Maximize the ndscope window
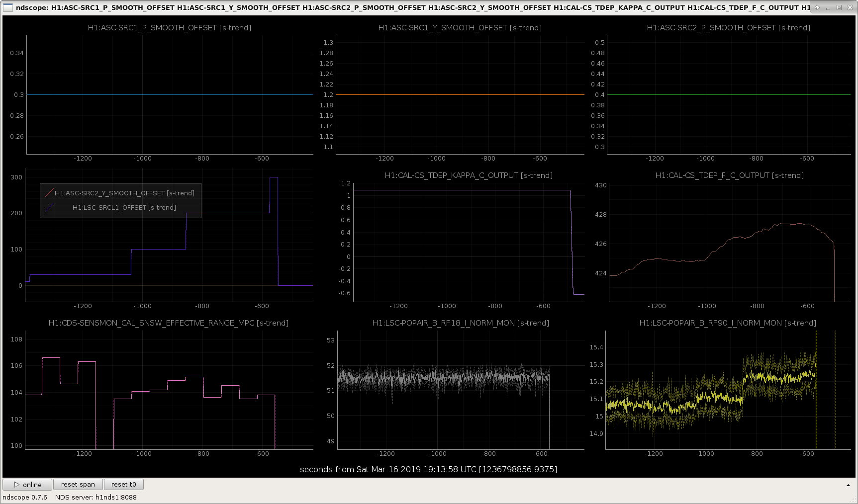Viewport: 858px width, 504px height. [x=839, y=7]
